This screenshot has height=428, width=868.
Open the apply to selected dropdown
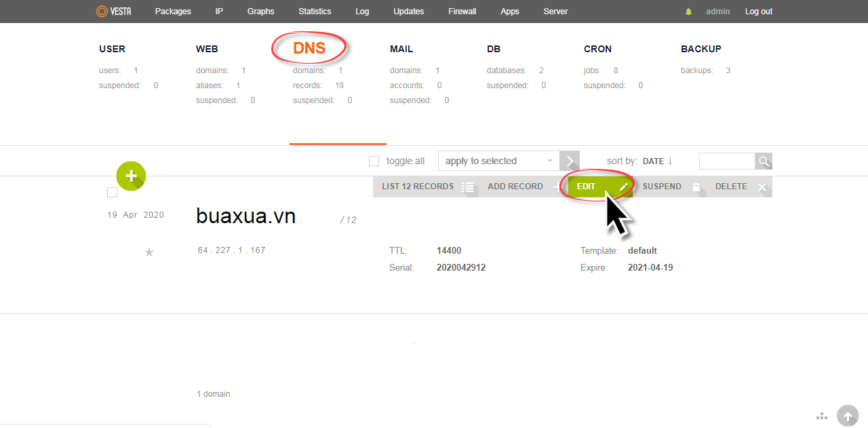click(498, 161)
